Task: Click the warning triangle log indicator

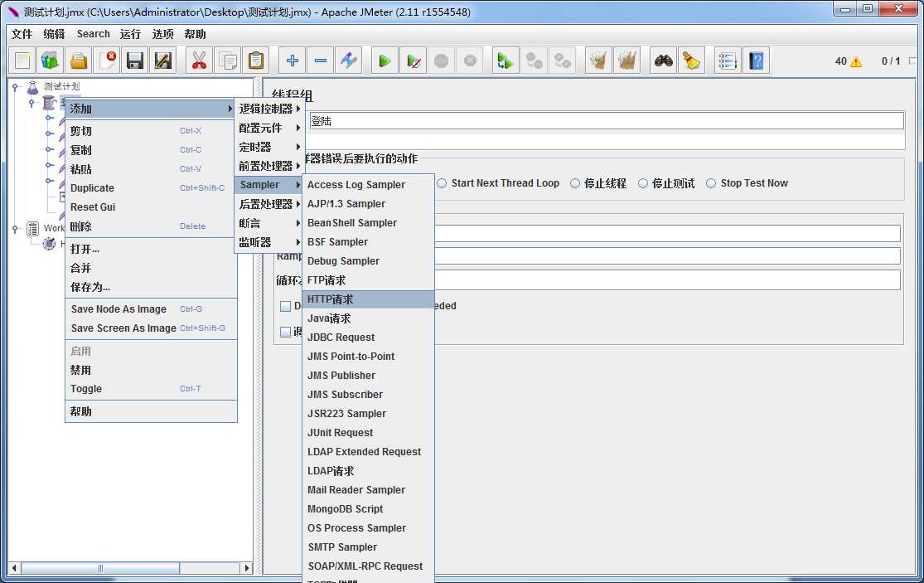Action: coord(856,61)
